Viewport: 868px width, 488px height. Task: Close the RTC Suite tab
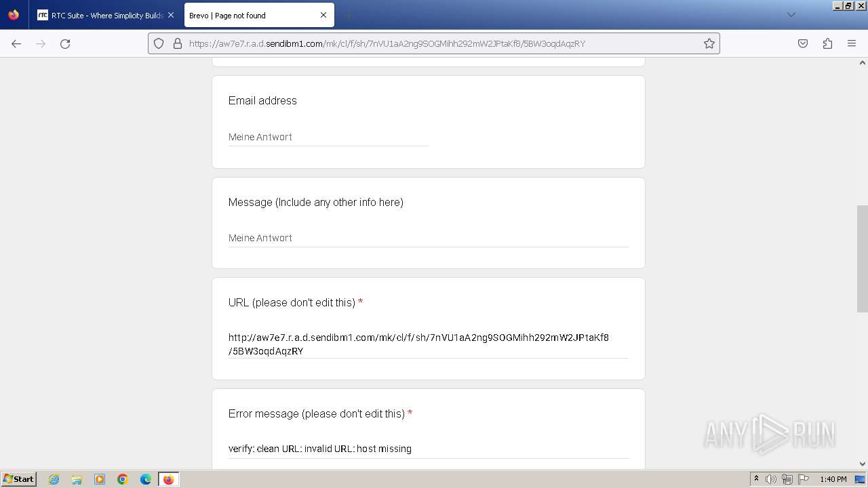[x=171, y=15]
